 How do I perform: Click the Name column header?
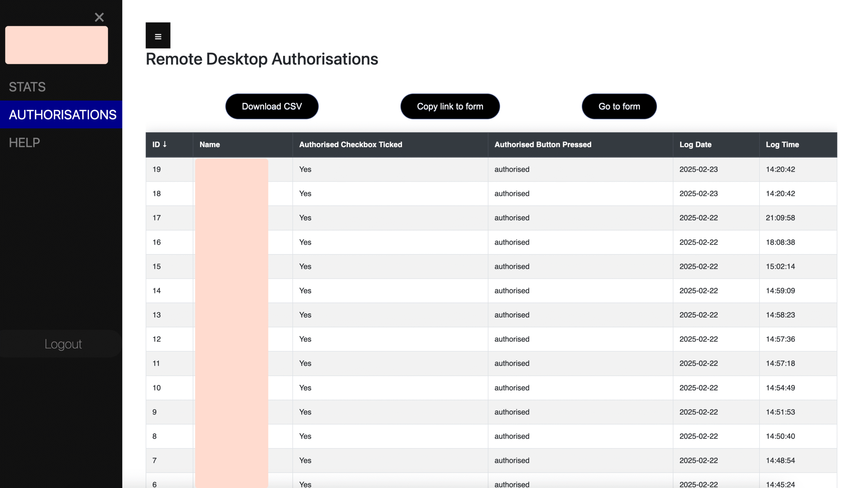(210, 145)
